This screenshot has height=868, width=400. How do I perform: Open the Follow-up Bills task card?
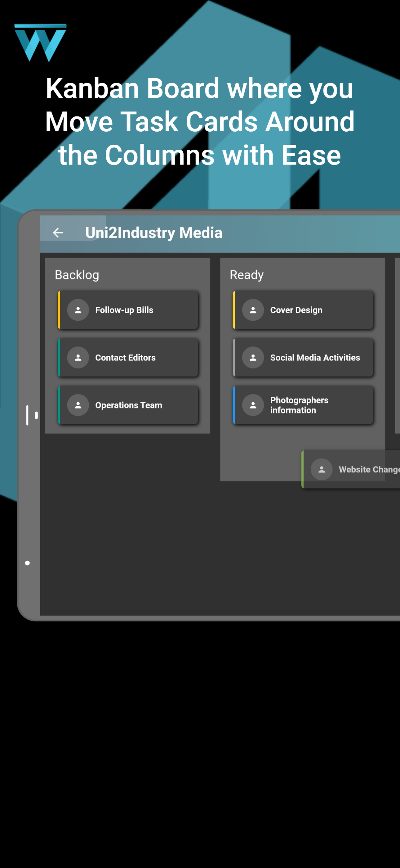pyautogui.click(x=128, y=310)
